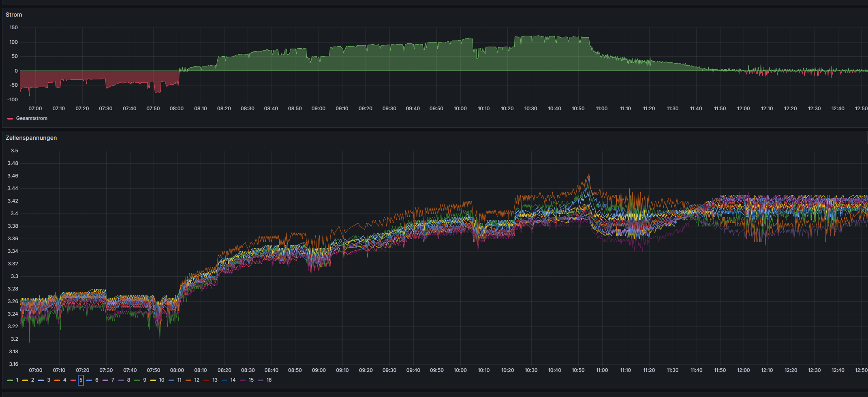Toggle cell 6 series label in legend

click(x=96, y=380)
